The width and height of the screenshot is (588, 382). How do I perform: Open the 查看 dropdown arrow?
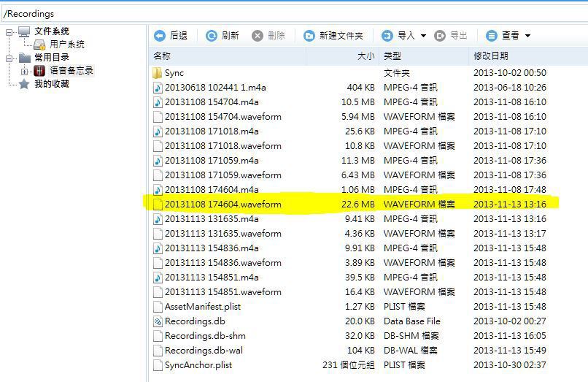coord(527,36)
